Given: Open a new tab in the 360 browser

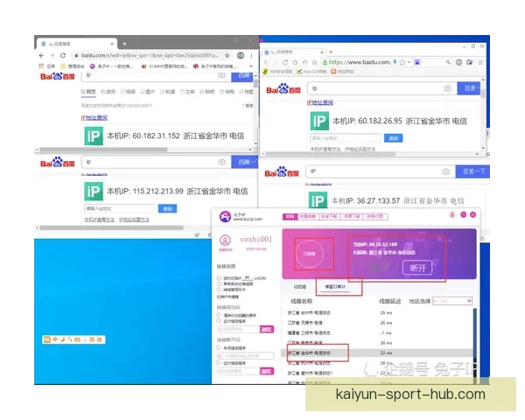Looking at the screenshot, I should tap(331, 52).
